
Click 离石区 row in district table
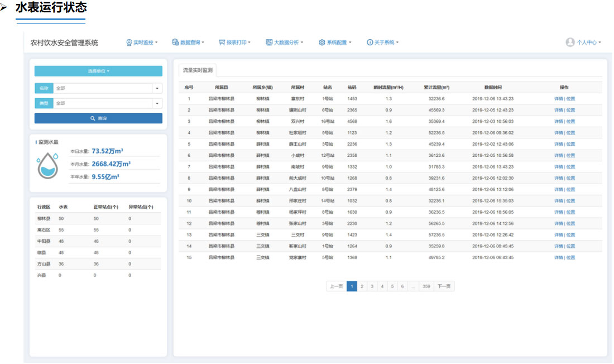coord(98,230)
